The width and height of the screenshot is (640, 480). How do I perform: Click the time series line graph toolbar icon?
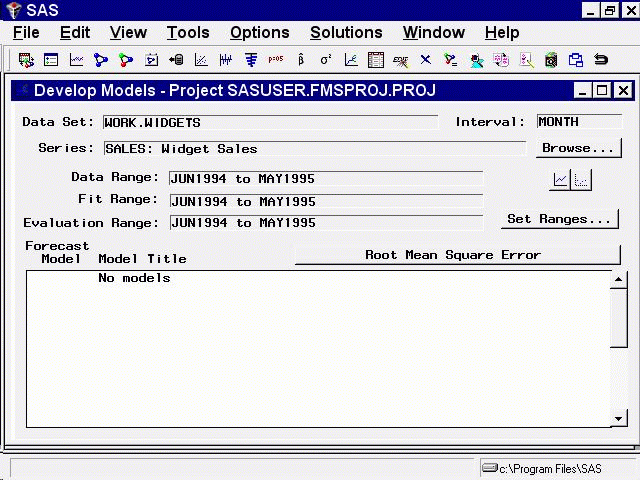(76, 60)
